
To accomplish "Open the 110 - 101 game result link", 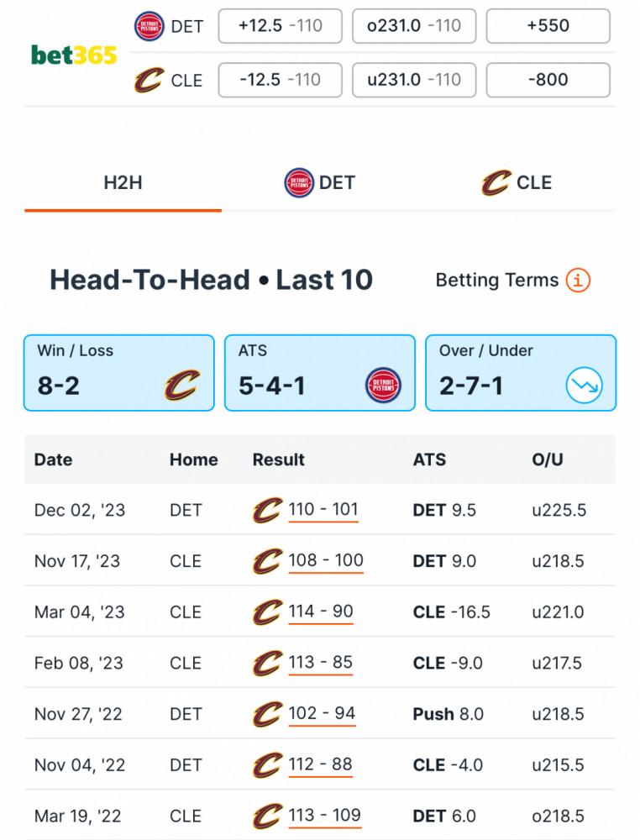I will (x=323, y=510).
